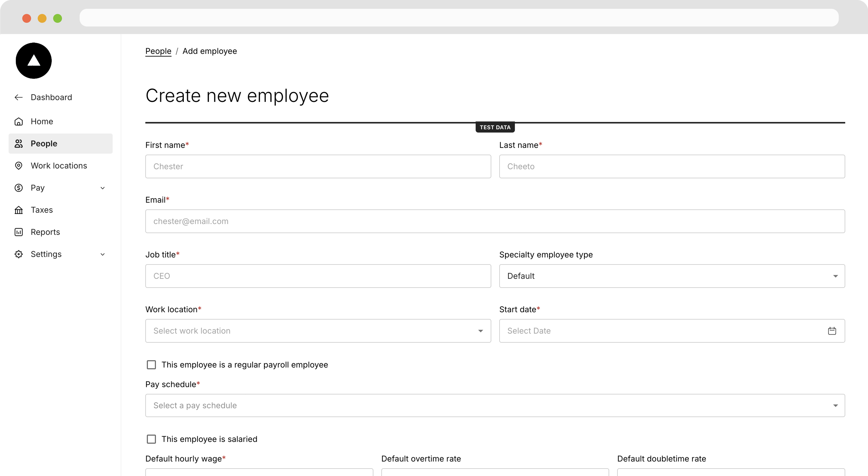Click the red close window button
This screenshot has height=476, width=868.
tap(27, 18)
